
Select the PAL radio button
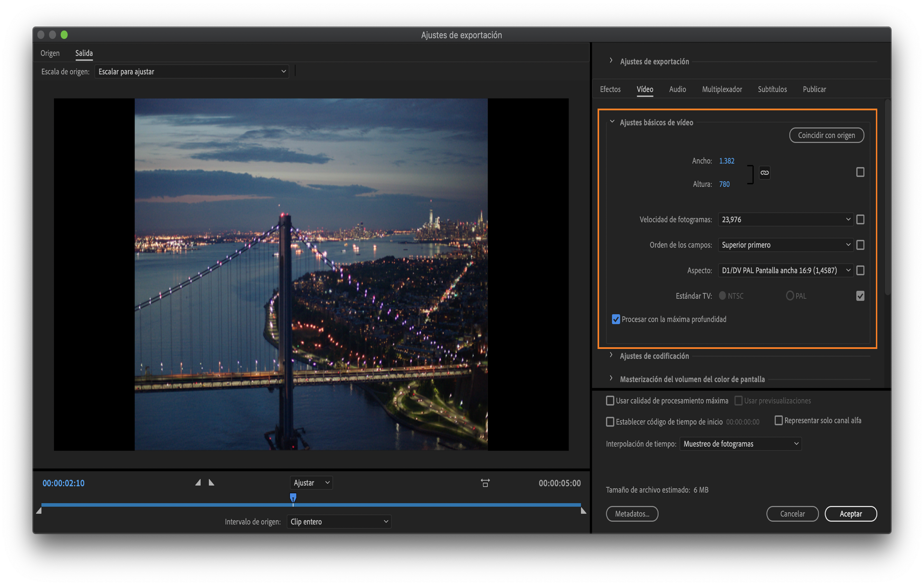click(790, 296)
